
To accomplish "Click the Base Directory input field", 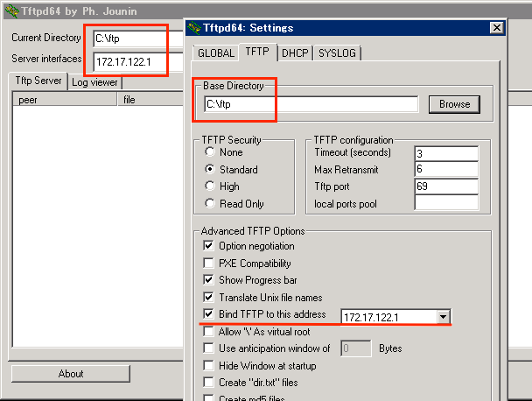I will click(311, 104).
